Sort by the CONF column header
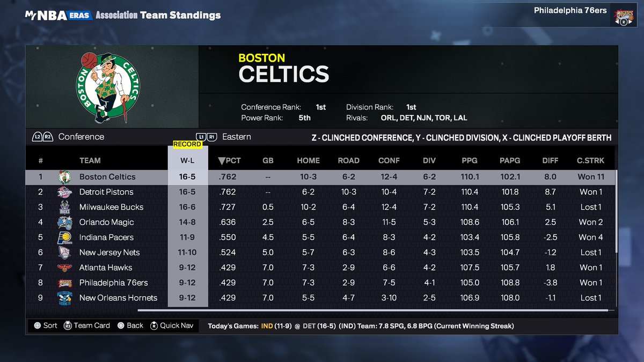The height and width of the screenshot is (362, 644). (x=389, y=160)
